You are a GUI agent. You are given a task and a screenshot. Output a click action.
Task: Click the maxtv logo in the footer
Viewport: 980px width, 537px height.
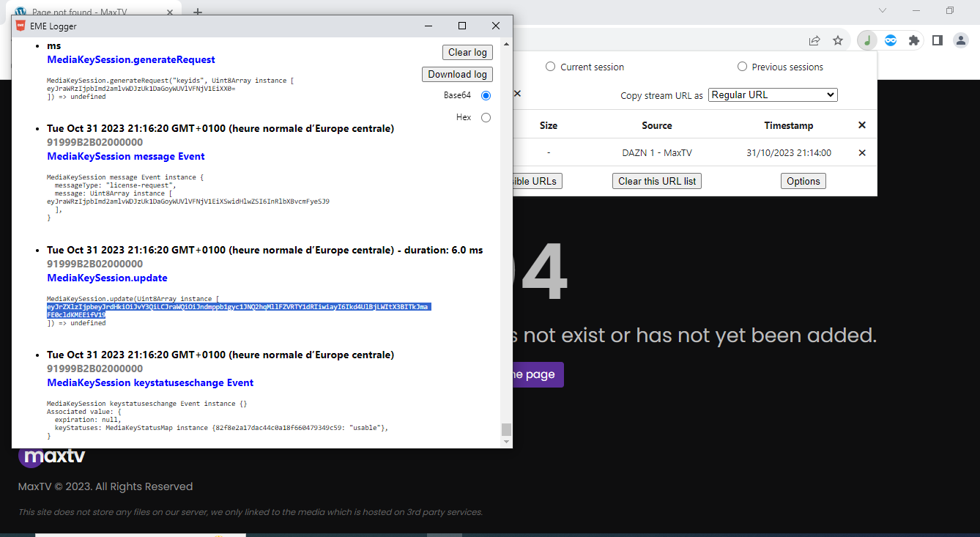52,456
